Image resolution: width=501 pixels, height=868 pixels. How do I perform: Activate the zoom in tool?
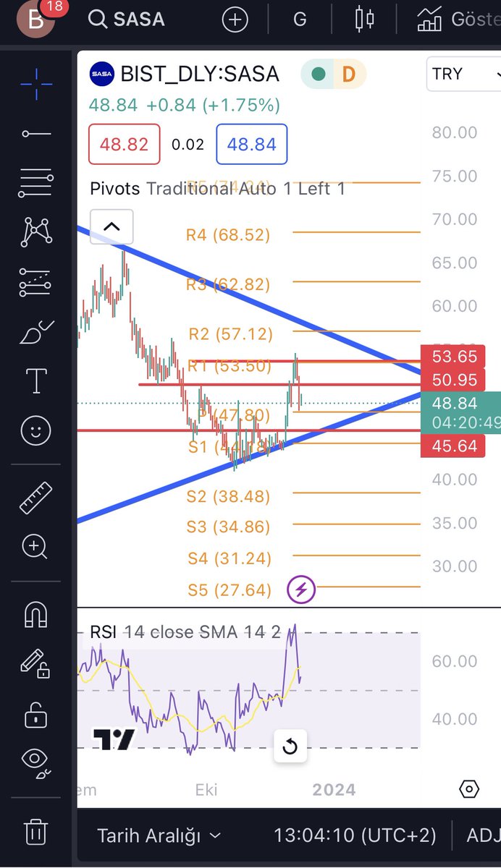(x=36, y=546)
